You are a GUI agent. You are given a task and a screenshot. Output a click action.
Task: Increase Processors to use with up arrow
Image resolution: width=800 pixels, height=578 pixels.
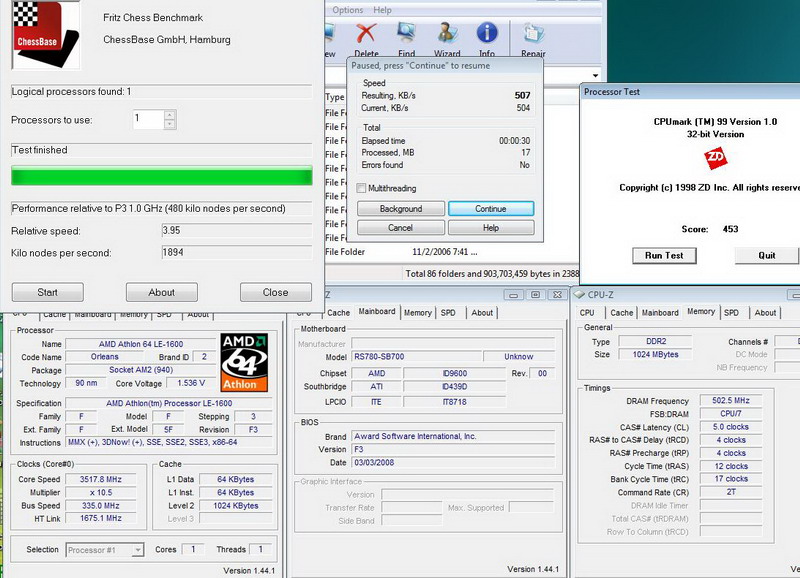pyautogui.click(x=170, y=114)
